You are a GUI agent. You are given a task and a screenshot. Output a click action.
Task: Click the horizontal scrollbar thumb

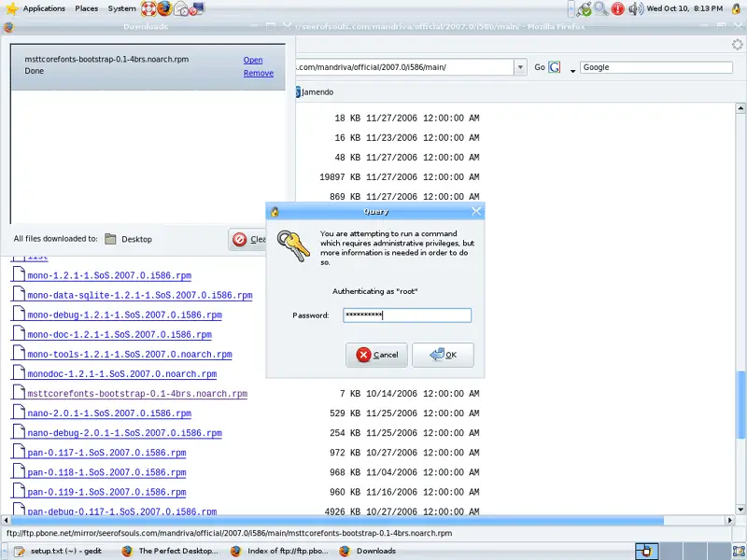click(337, 521)
